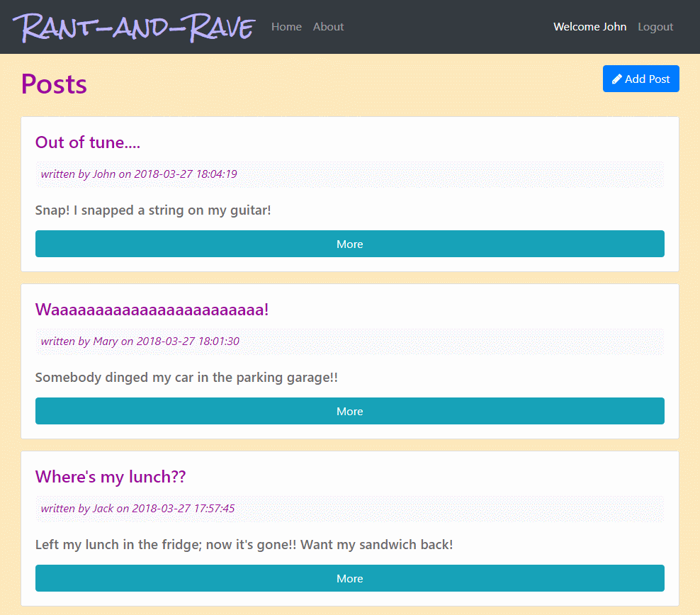
Task: Click the byline written by Jack
Action: pos(137,508)
